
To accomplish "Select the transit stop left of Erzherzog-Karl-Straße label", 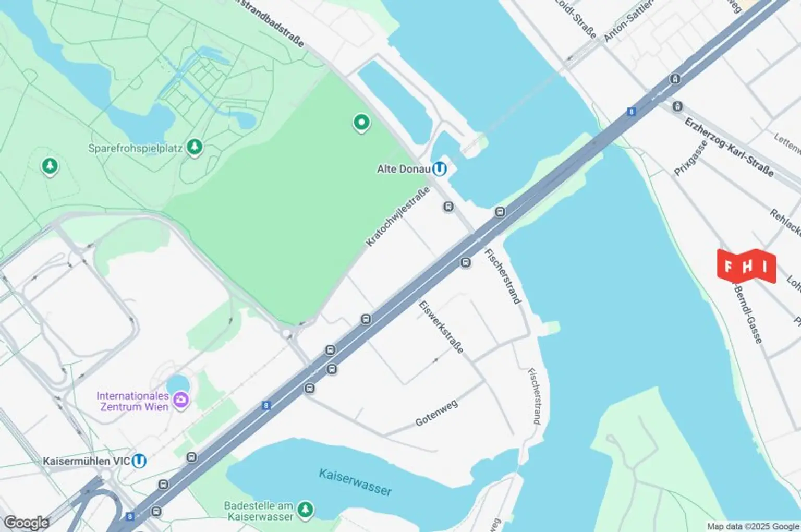I will [x=677, y=106].
